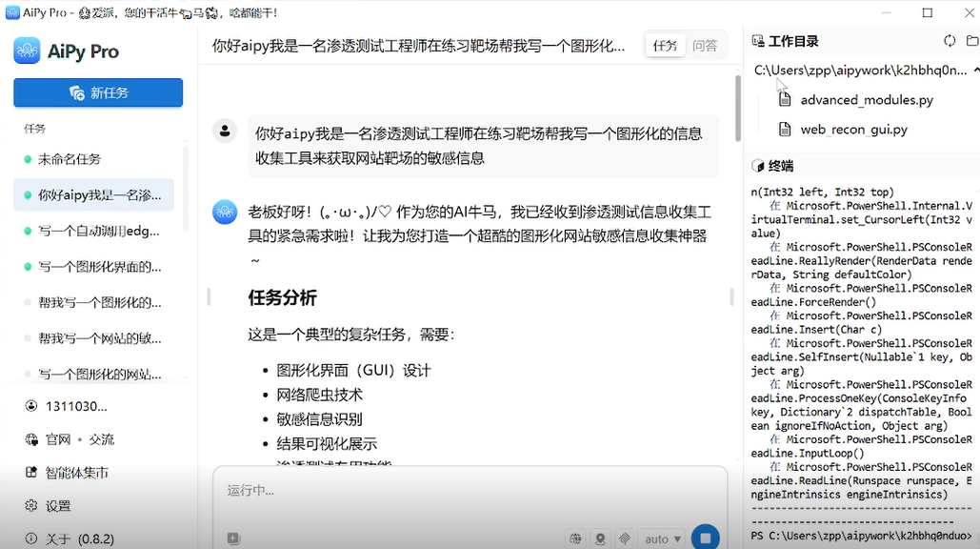The image size is (980, 549).
Task: Click the 关于 info icon
Action: (x=30, y=539)
